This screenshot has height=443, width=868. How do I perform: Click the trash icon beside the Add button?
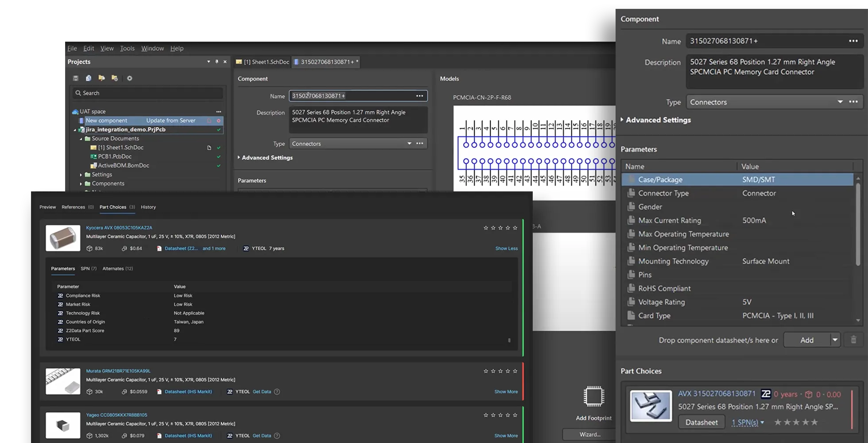(853, 340)
